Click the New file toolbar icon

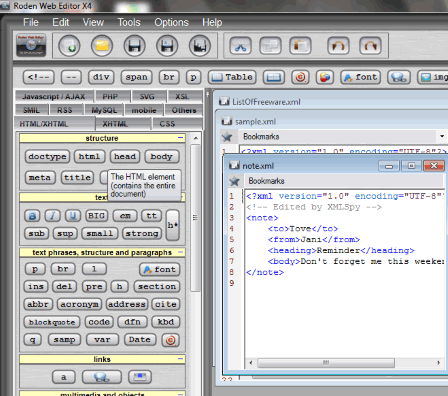(69, 46)
